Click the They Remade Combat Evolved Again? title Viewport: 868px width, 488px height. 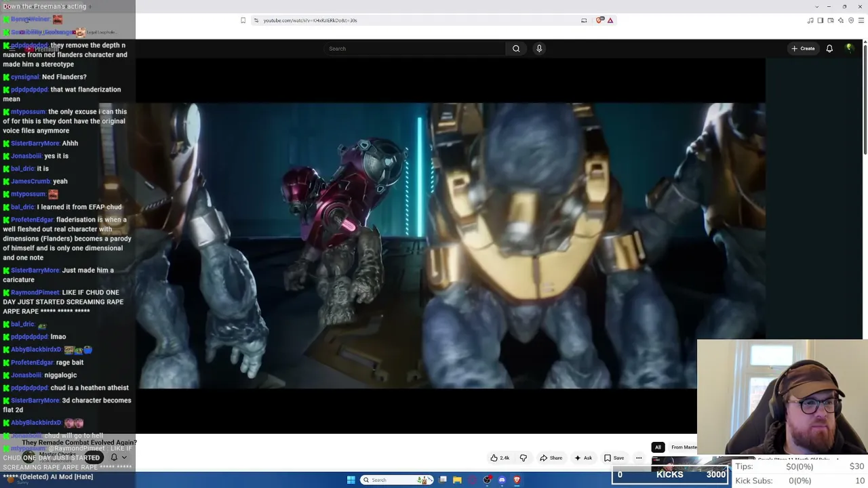[79, 443]
